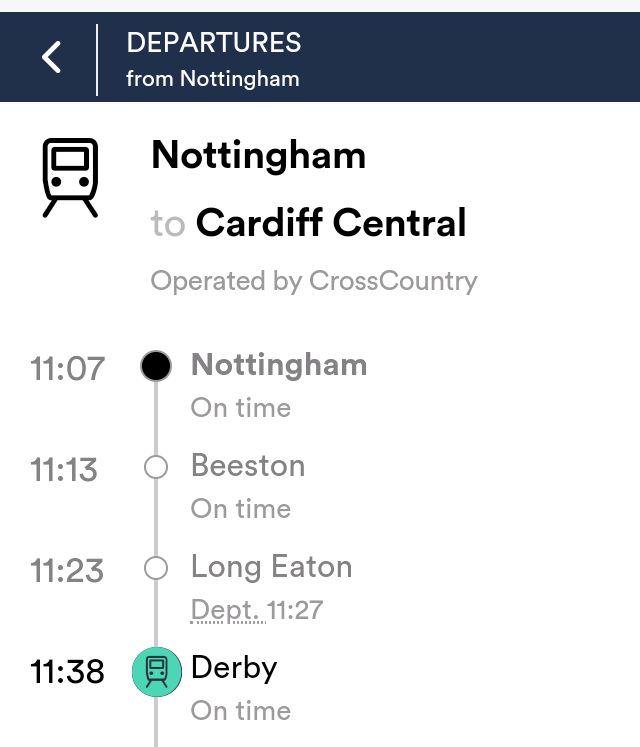Select the Beeston stop name
This screenshot has width=640, height=747.
coord(248,465)
